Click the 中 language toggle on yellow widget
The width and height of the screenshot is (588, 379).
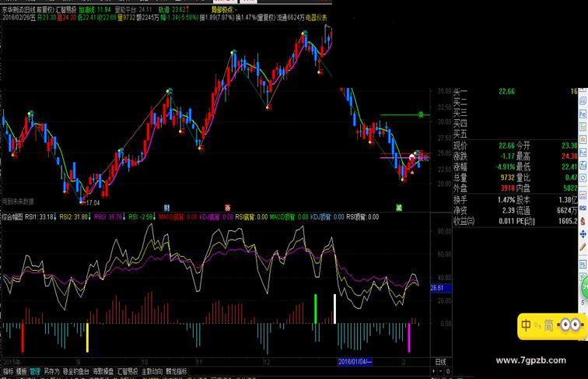point(526,325)
